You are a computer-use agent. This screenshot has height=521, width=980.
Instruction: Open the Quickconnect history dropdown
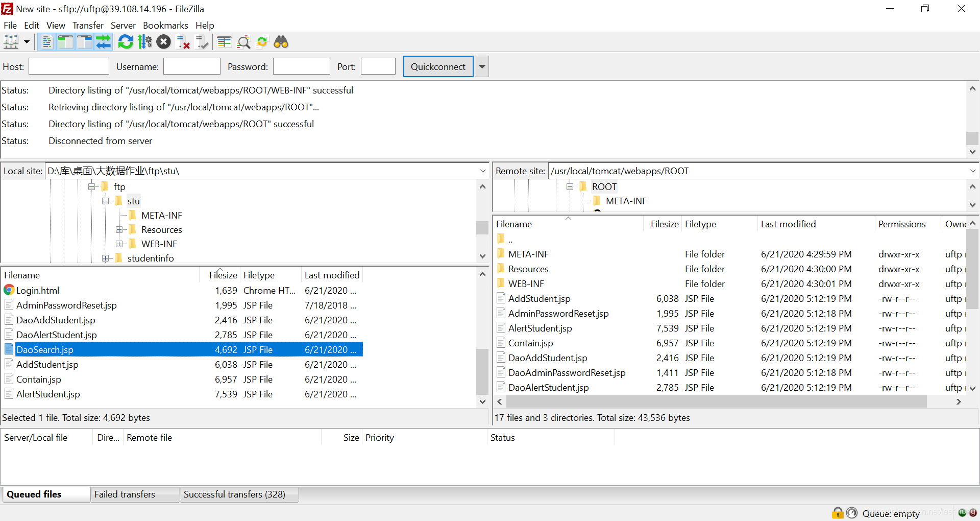click(482, 66)
